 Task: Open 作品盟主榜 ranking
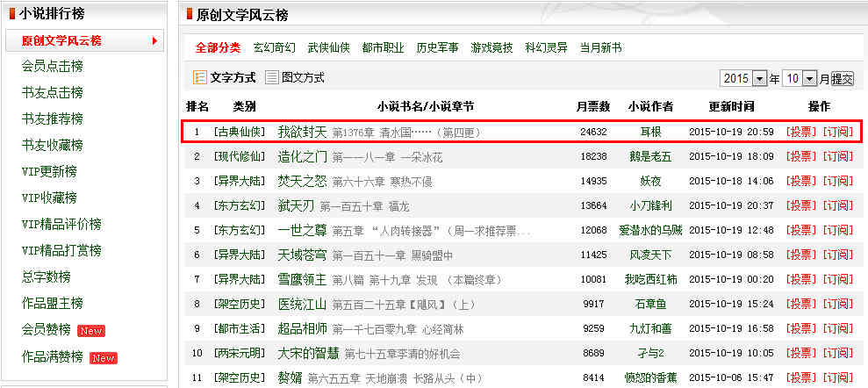pos(52,304)
